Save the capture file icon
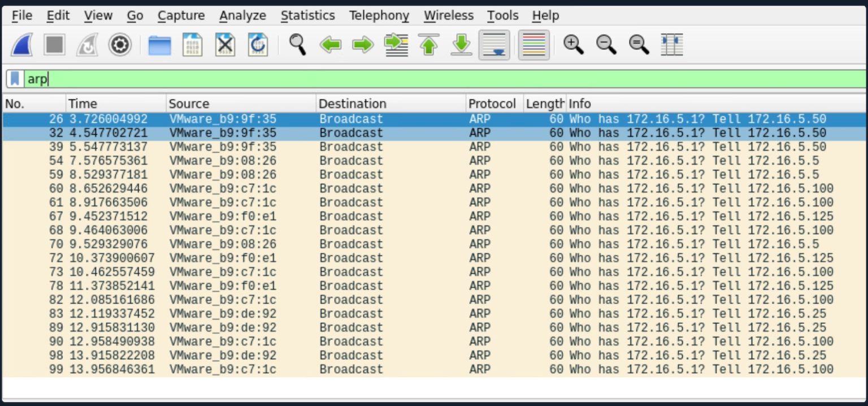Image resolution: width=868 pixels, height=406 pixels. 193,45
